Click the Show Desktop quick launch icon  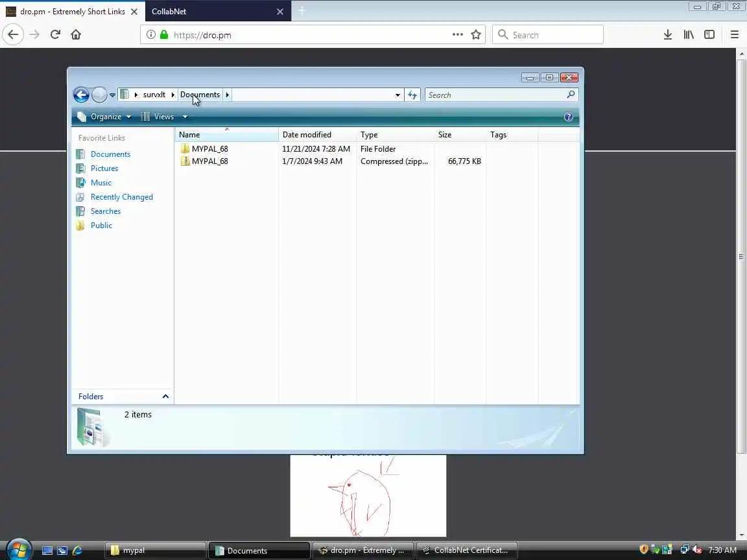pyautogui.click(x=47, y=550)
